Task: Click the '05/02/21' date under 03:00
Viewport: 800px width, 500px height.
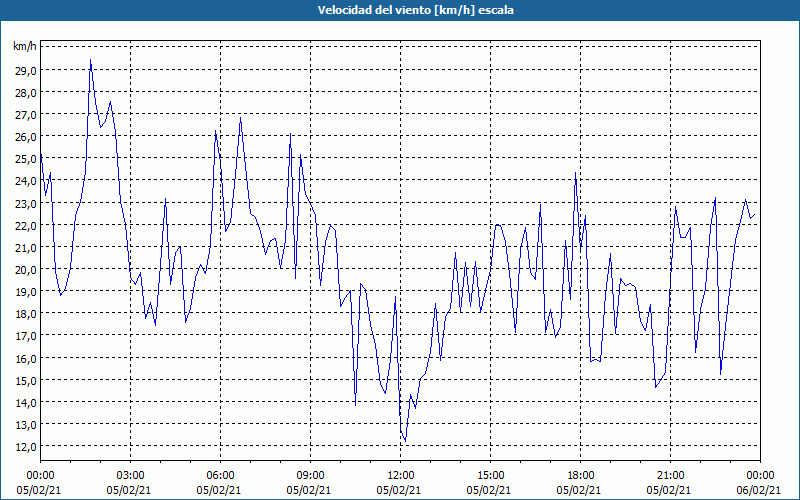Action: 129,490
